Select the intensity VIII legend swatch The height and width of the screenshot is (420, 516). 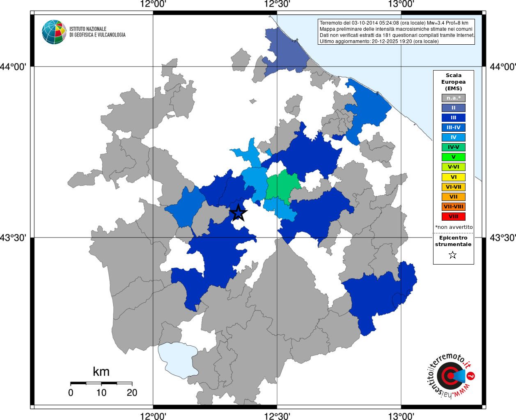point(454,217)
